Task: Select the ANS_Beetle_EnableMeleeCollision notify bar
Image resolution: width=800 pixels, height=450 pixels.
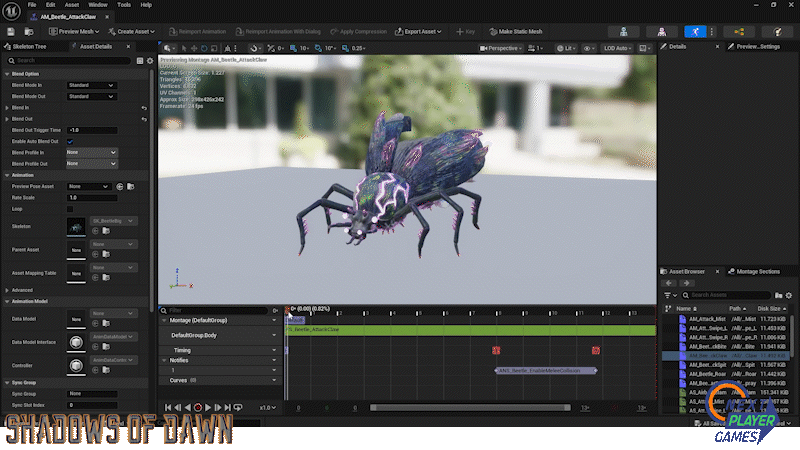Action: coord(546,371)
